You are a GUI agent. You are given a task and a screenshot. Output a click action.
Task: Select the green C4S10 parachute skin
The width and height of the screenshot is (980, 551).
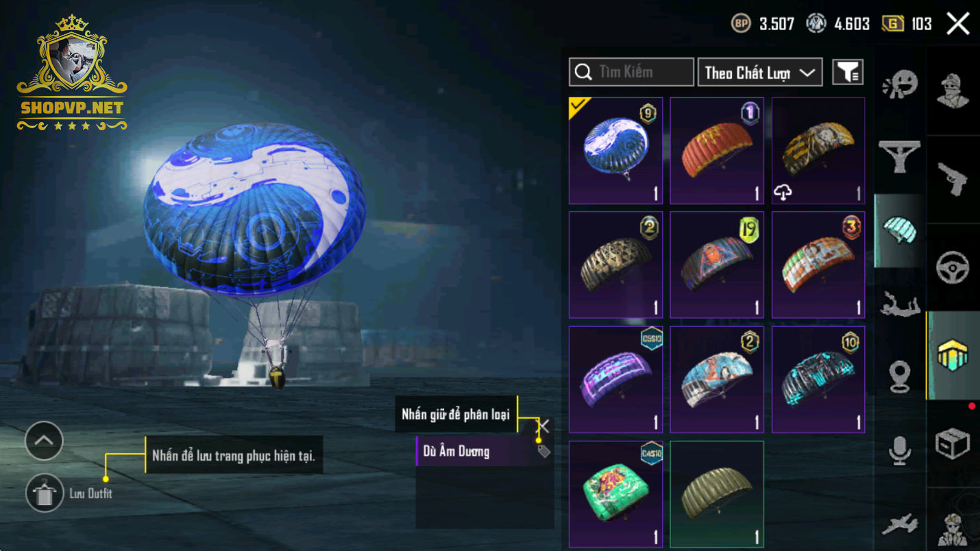[x=615, y=494]
